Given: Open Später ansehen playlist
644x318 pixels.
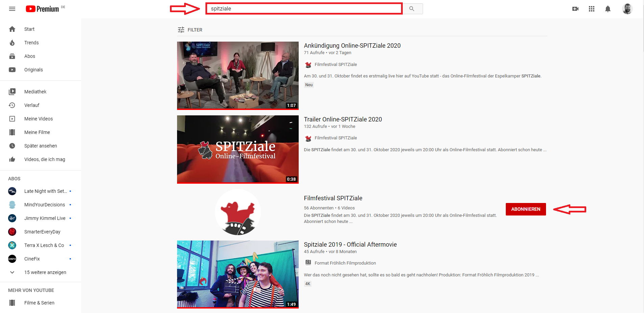Looking at the screenshot, I should pyautogui.click(x=41, y=146).
